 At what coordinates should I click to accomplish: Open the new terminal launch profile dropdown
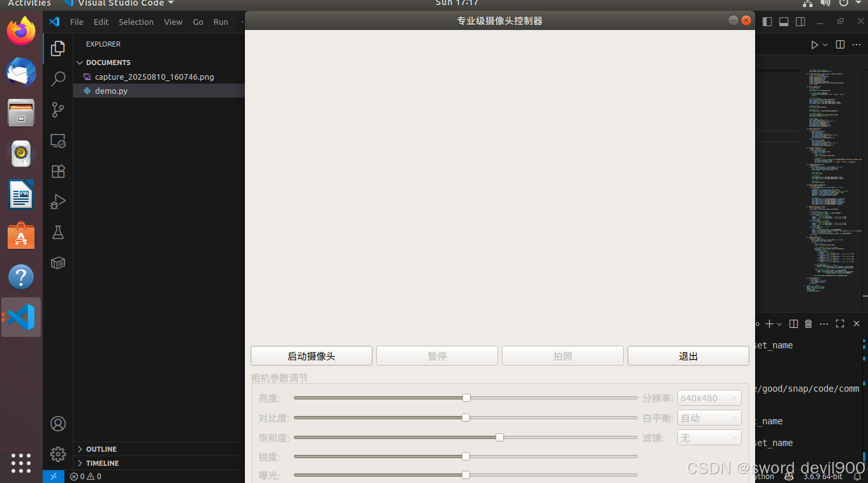pyautogui.click(x=779, y=324)
